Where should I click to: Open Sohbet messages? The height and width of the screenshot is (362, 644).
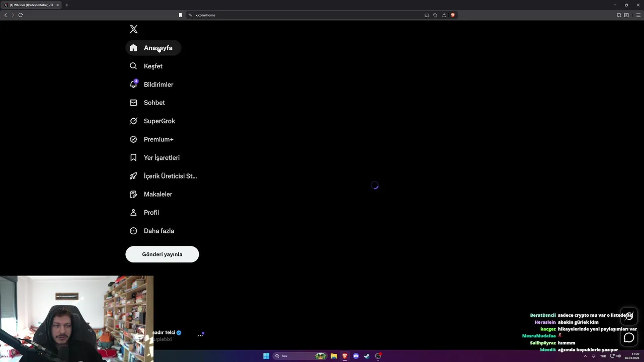147,103
